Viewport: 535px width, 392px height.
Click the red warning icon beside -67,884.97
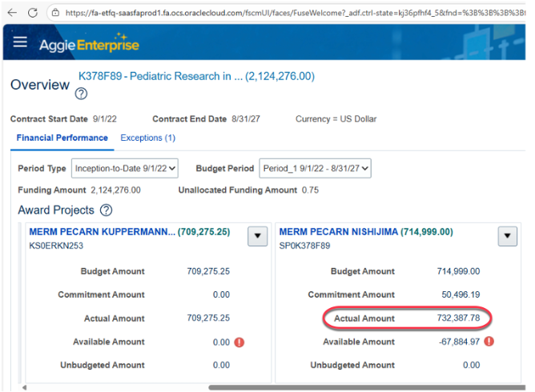(x=489, y=342)
